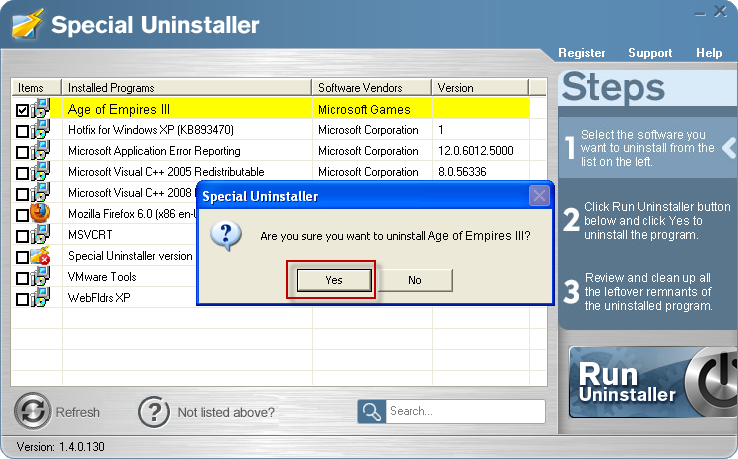Check the MSVCRT checkbox
The width and height of the screenshot is (738, 459).
[22, 236]
